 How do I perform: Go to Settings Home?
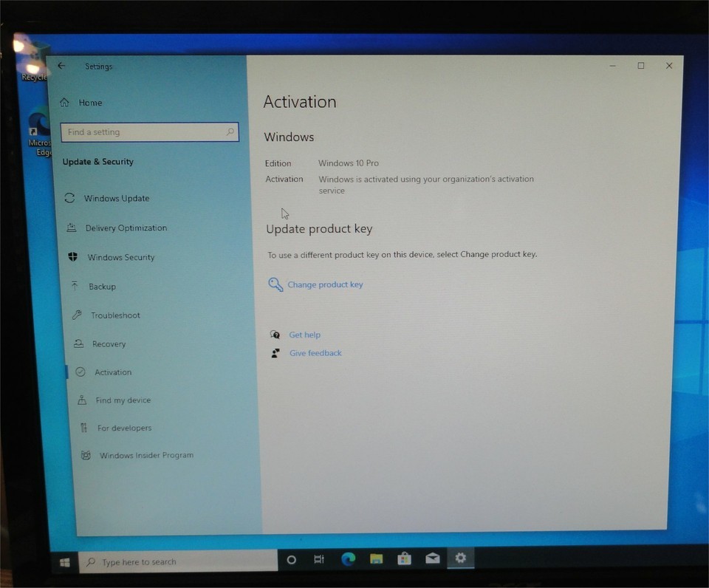89,103
